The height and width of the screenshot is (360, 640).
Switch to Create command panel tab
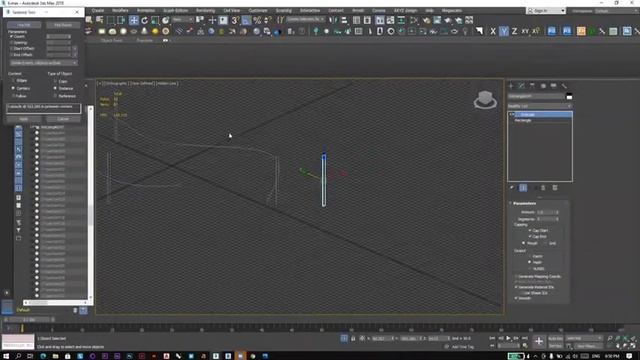(511, 86)
